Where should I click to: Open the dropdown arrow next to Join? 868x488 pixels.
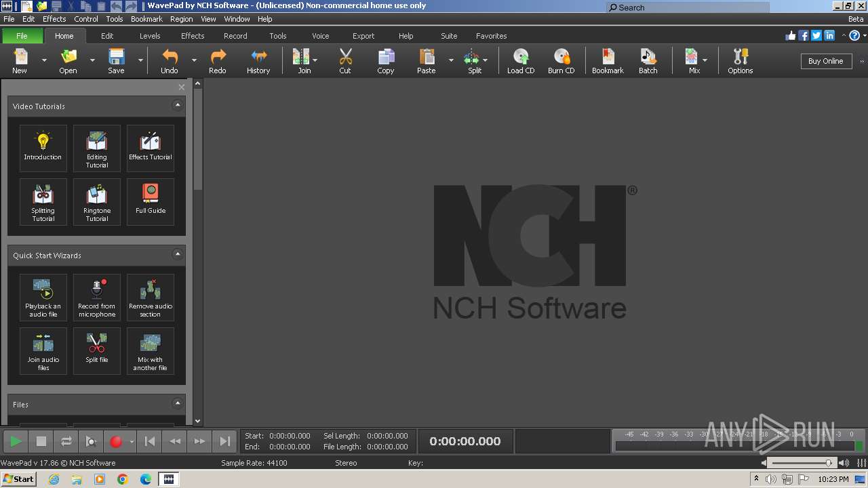click(x=315, y=60)
